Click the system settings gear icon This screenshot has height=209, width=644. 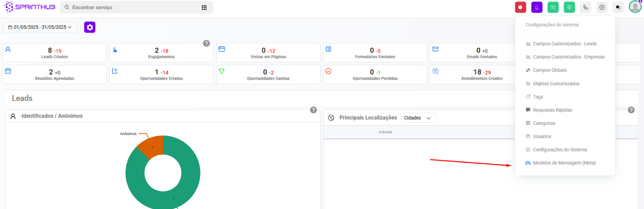(x=602, y=7)
